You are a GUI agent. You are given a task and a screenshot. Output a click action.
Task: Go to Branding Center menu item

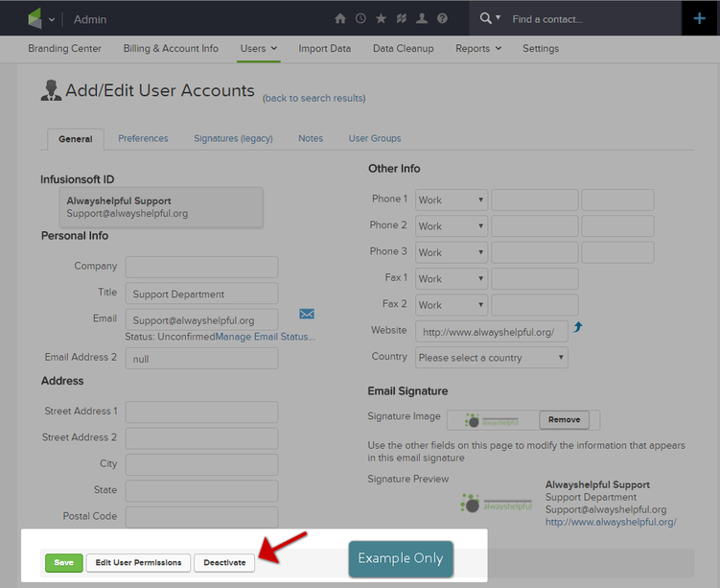[x=65, y=48]
